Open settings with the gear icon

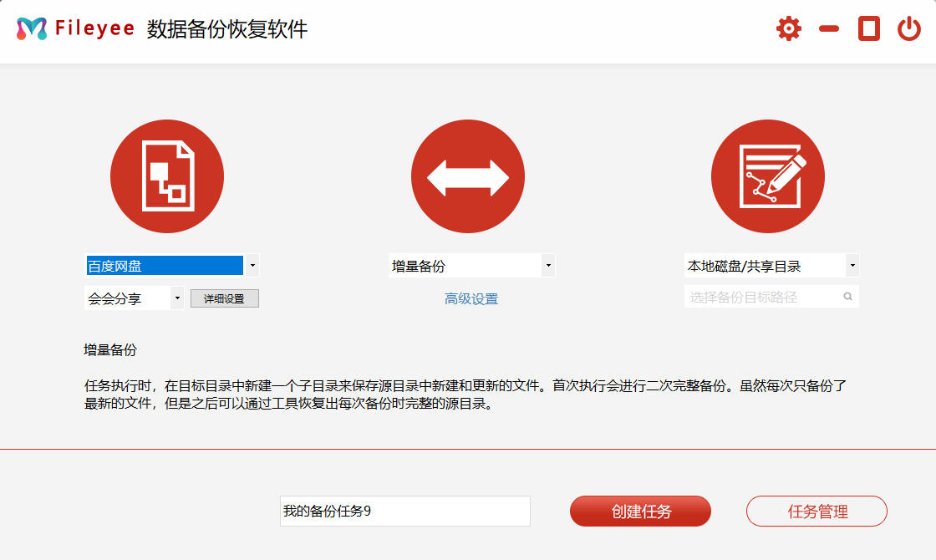tap(788, 29)
